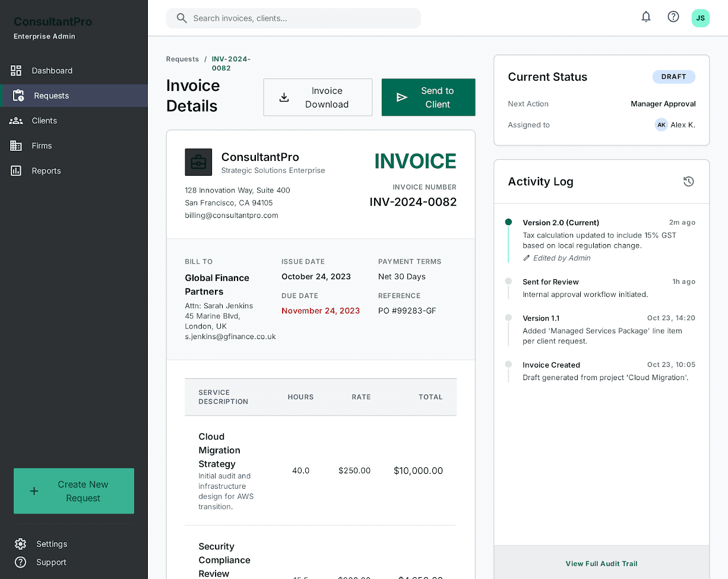Image resolution: width=728 pixels, height=579 pixels.
Task: Open the Firms section
Action: click(74, 145)
